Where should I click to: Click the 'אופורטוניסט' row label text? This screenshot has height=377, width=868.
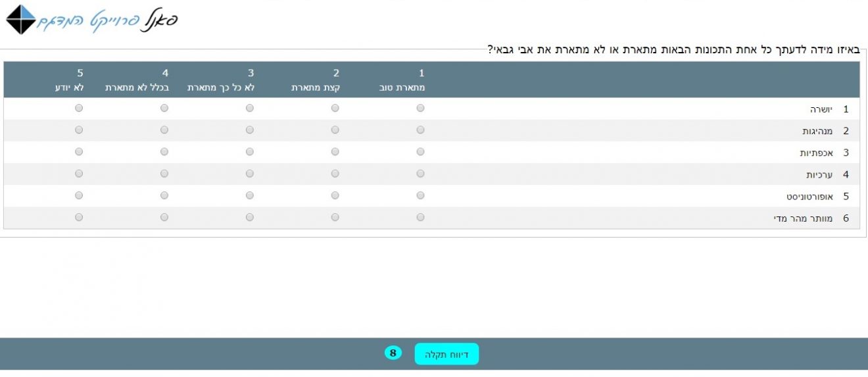809,197
